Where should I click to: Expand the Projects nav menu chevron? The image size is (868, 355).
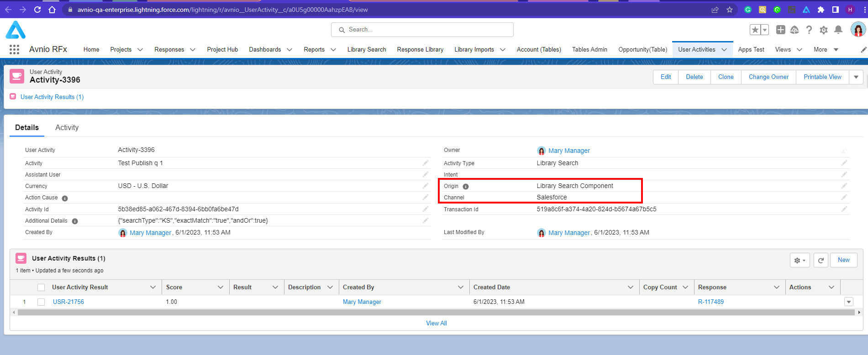[x=140, y=50]
